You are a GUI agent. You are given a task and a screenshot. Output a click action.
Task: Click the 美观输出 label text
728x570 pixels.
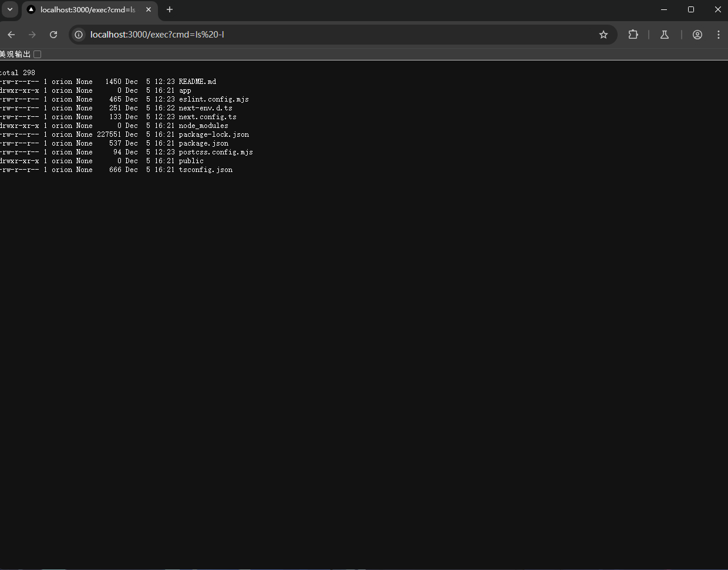pos(15,54)
